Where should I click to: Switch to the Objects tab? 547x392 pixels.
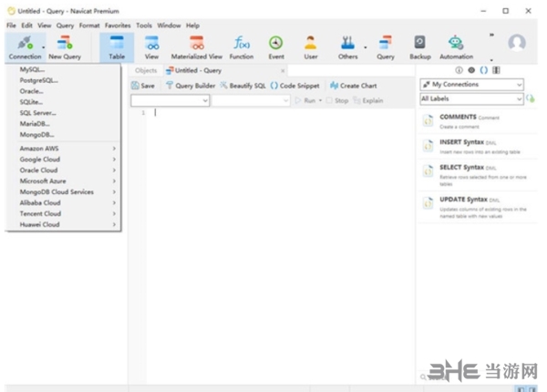(146, 70)
